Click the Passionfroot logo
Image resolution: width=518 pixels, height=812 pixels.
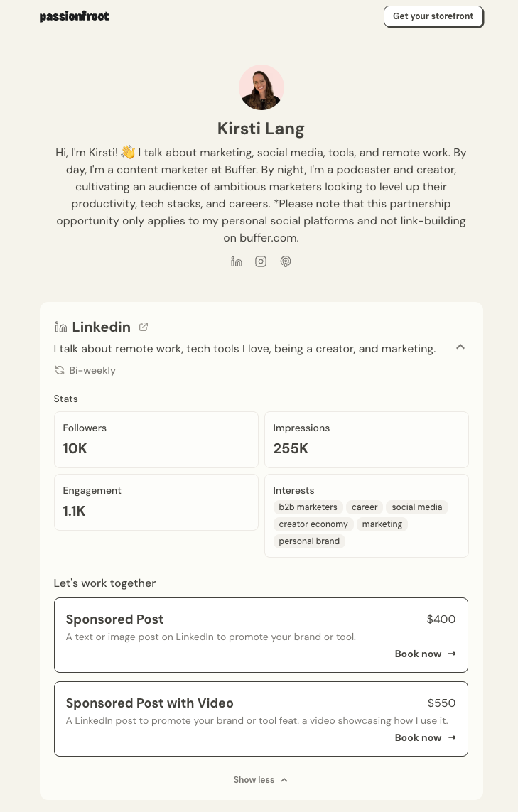(75, 16)
